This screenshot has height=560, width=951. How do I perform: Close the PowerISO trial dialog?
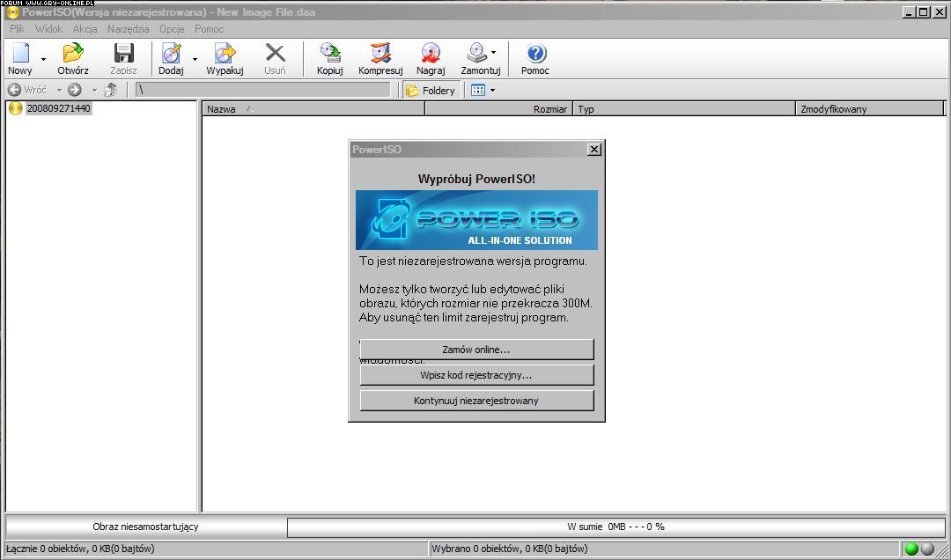pos(594,150)
